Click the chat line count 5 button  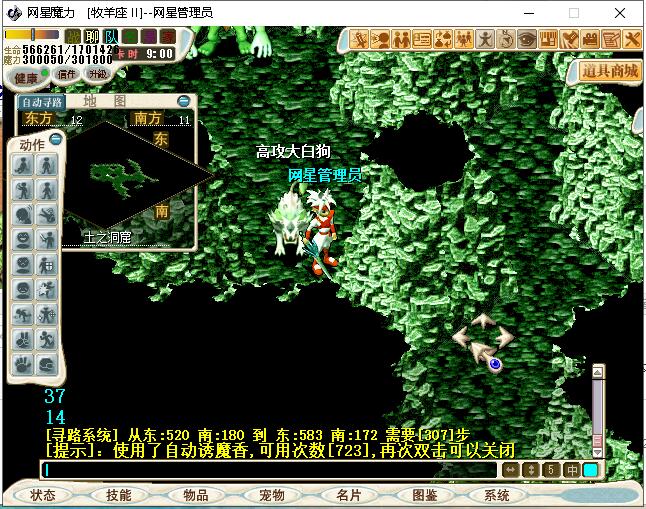tap(551, 470)
